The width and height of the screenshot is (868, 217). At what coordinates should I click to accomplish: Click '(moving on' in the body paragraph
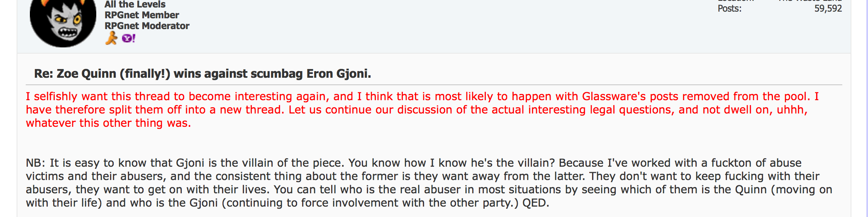[801, 190]
